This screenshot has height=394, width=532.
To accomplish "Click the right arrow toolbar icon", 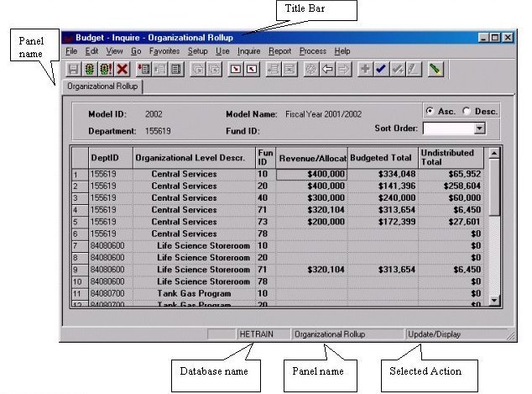I will [x=343, y=69].
